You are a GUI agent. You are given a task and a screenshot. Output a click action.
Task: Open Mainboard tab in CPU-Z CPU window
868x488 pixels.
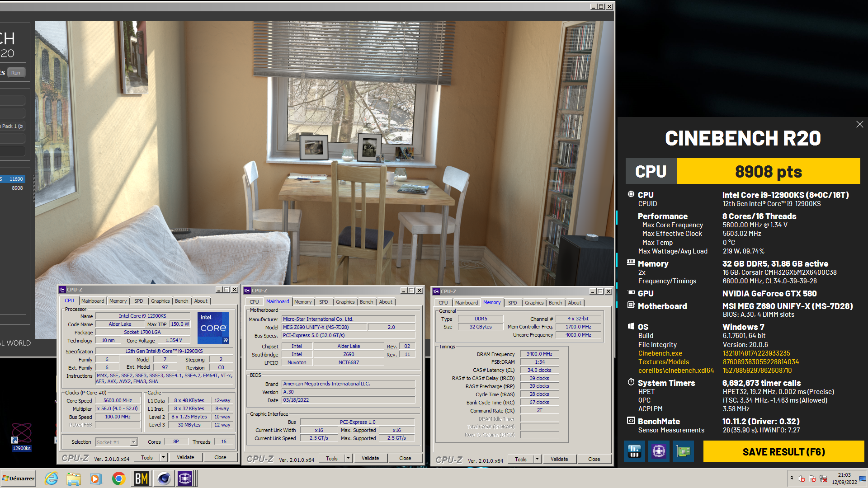point(93,301)
